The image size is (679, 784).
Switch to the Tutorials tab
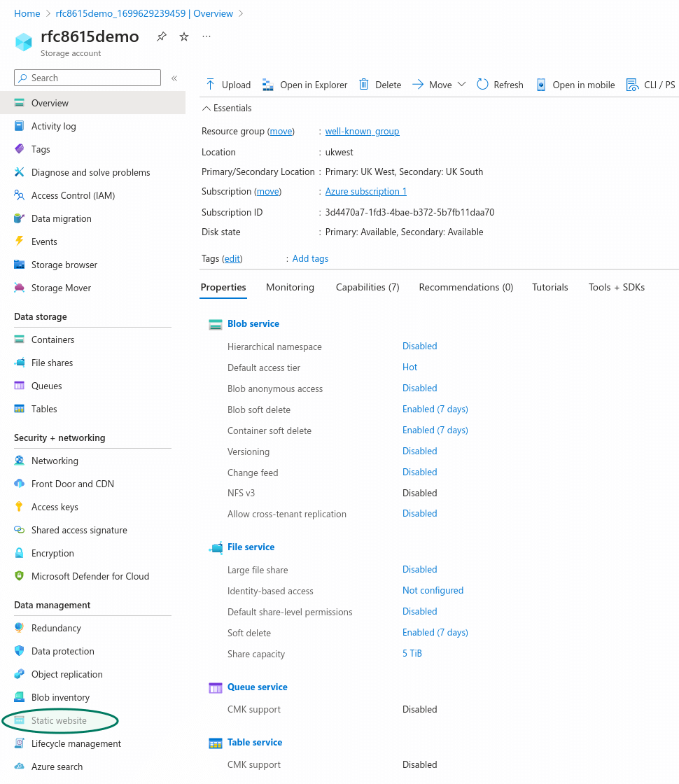point(550,288)
